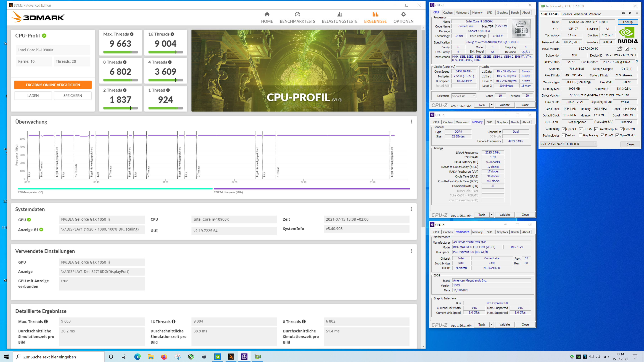Toggle Ray Tracing checkbox in GPU-Z
The height and width of the screenshot is (362, 644).
pos(580,135)
